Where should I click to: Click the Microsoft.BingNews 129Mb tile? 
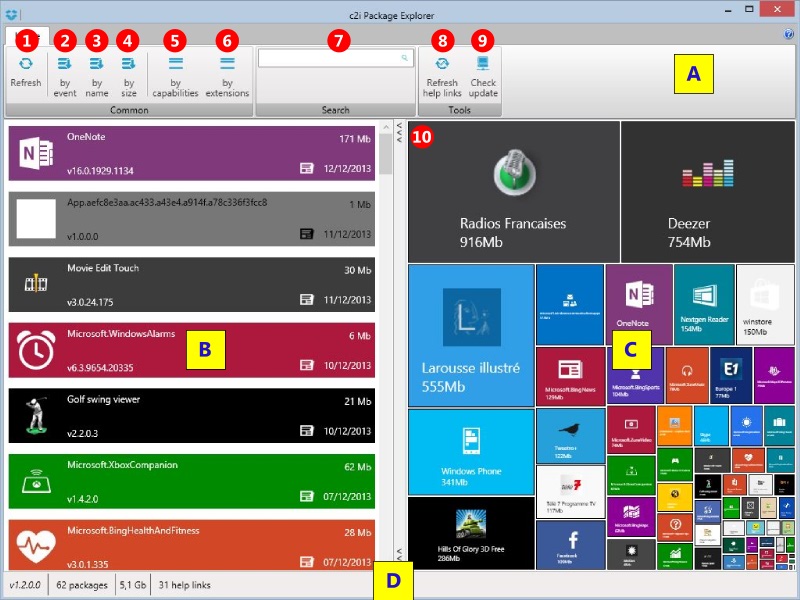point(570,376)
